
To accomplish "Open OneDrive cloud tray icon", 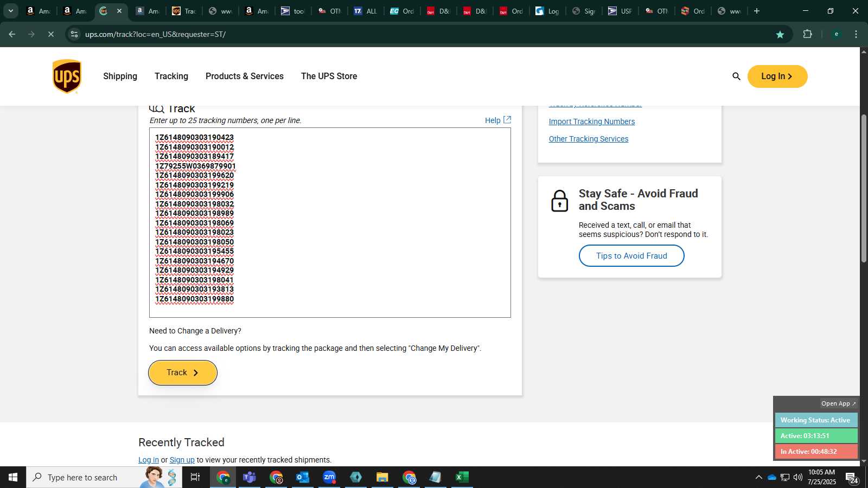I will (x=771, y=477).
